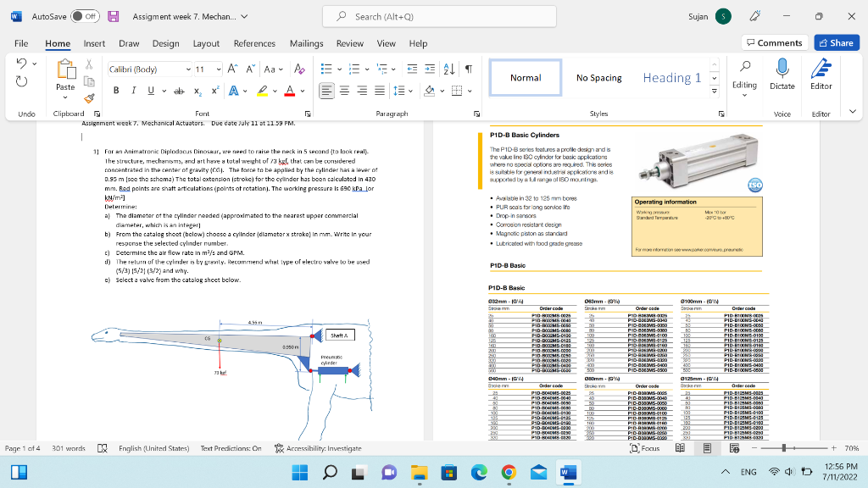Viewport: 868px width, 488px height.
Task: Toggle Underline formatting
Action: pos(151,91)
